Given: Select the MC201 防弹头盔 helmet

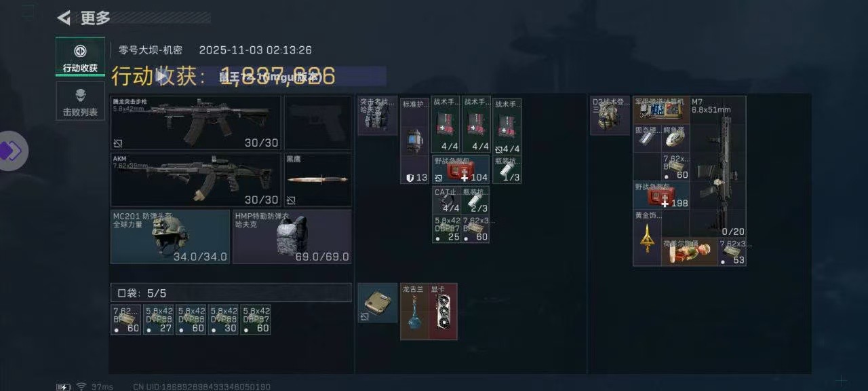Looking at the screenshot, I should click(x=170, y=236).
